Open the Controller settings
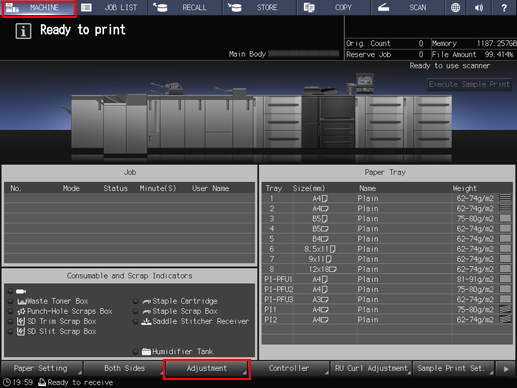 click(289, 368)
